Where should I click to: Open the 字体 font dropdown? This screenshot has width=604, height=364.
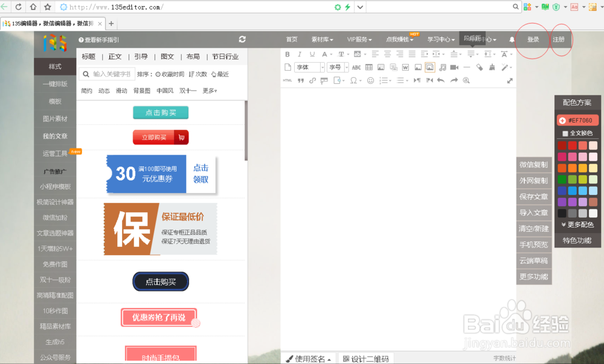pos(310,68)
